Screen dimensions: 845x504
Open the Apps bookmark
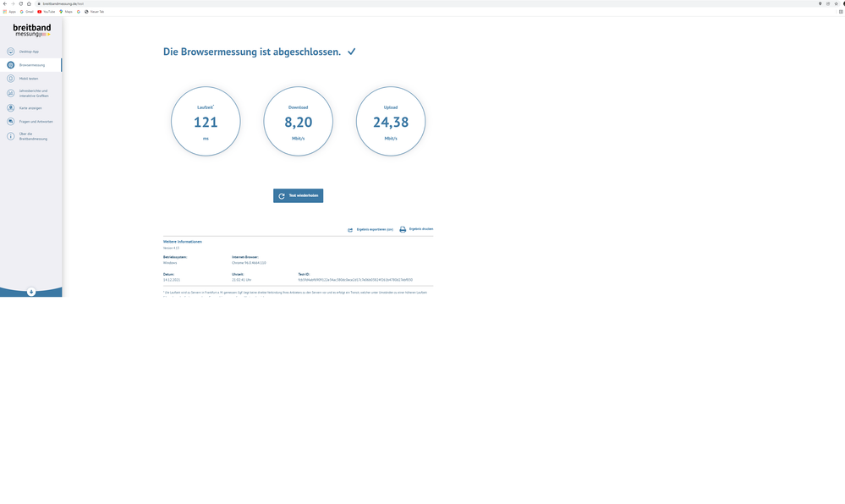tap(9, 11)
